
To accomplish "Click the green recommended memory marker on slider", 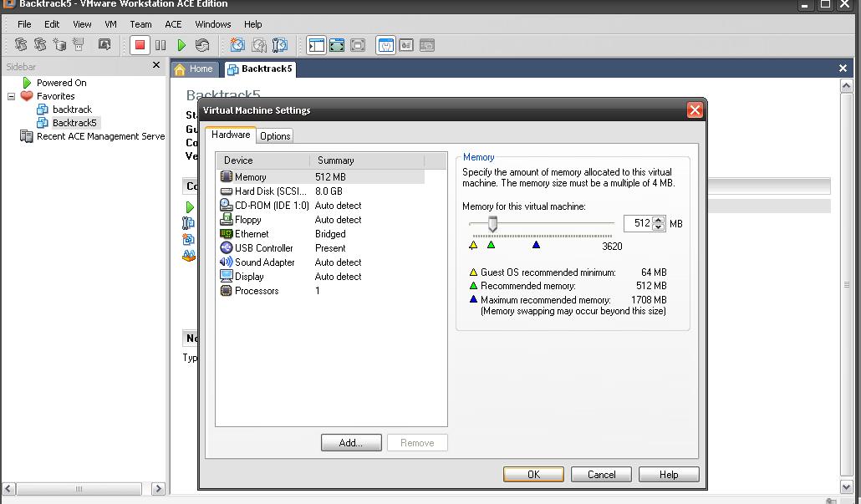I will pos(491,245).
